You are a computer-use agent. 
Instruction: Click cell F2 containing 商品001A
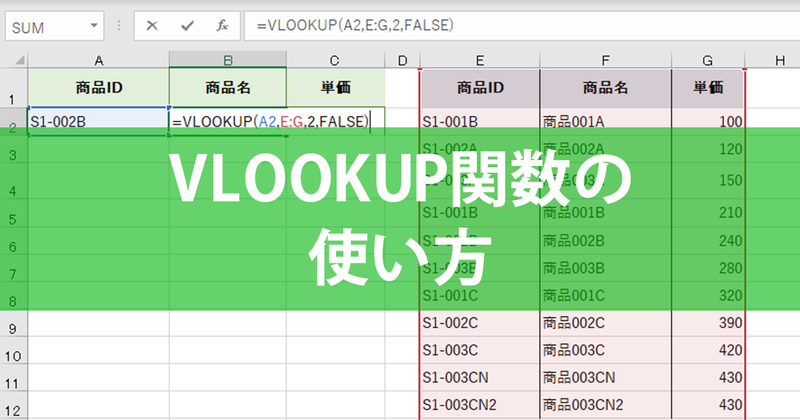[x=605, y=121]
